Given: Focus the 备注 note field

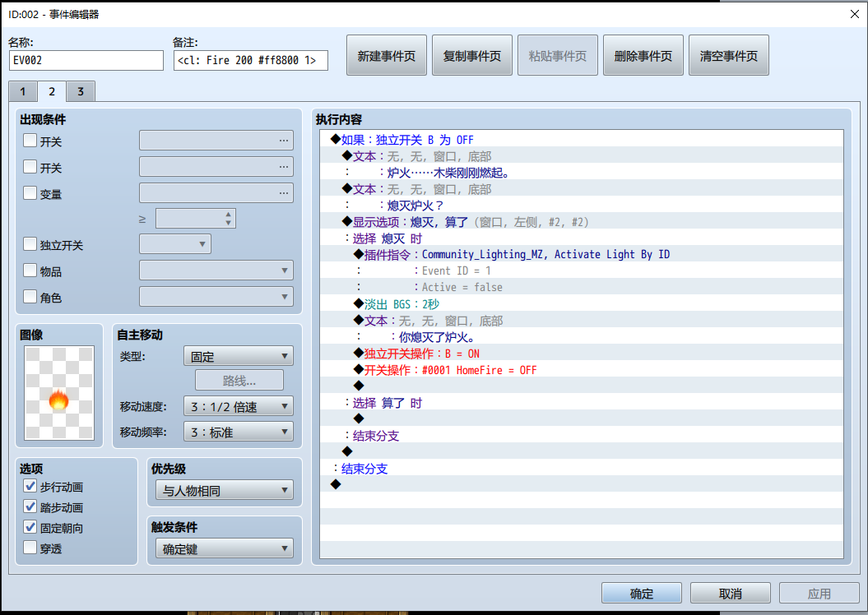Looking at the screenshot, I should [x=251, y=60].
